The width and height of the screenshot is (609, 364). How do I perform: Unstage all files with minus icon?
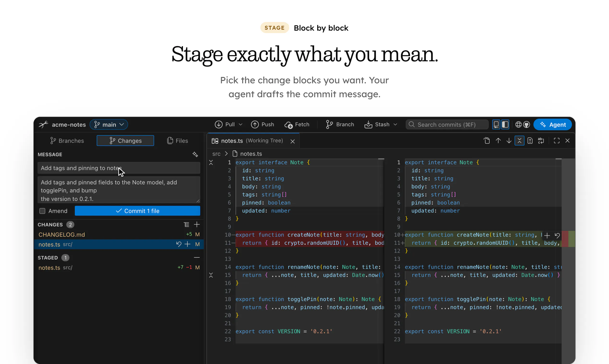click(x=197, y=257)
